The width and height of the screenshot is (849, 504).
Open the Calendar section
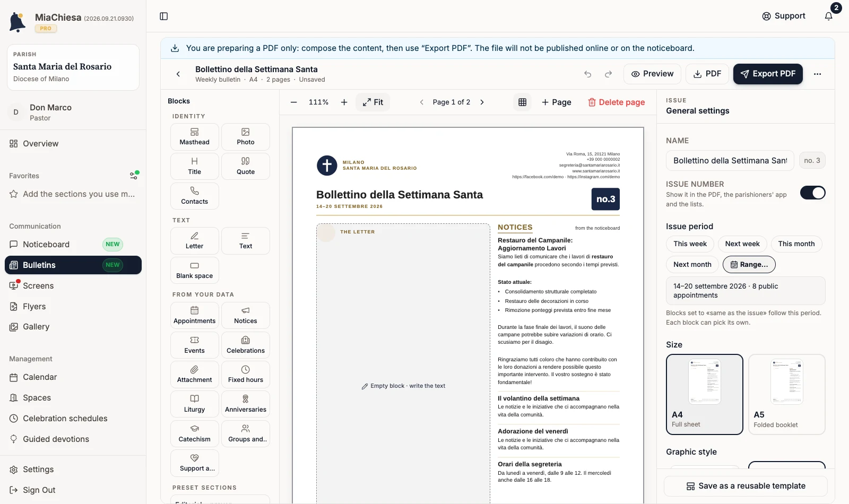73,377
